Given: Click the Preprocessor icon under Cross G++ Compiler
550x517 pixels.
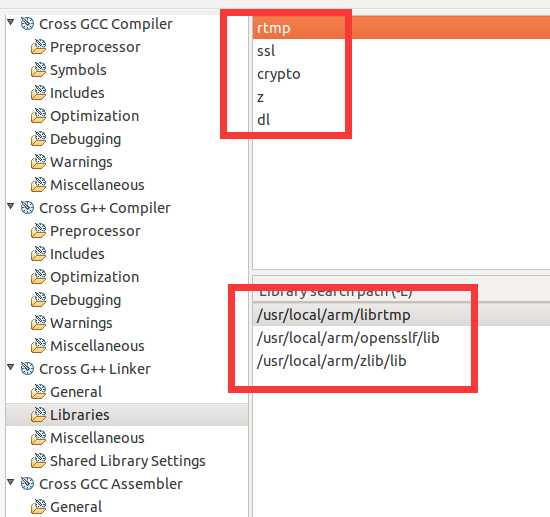Looking at the screenshot, I should 38,231.
